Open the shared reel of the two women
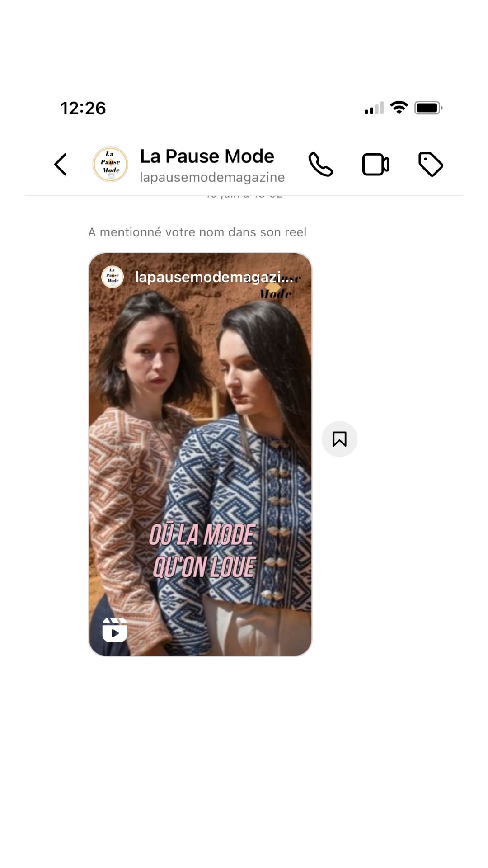The height and width of the screenshot is (868, 488). click(x=200, y=454)
